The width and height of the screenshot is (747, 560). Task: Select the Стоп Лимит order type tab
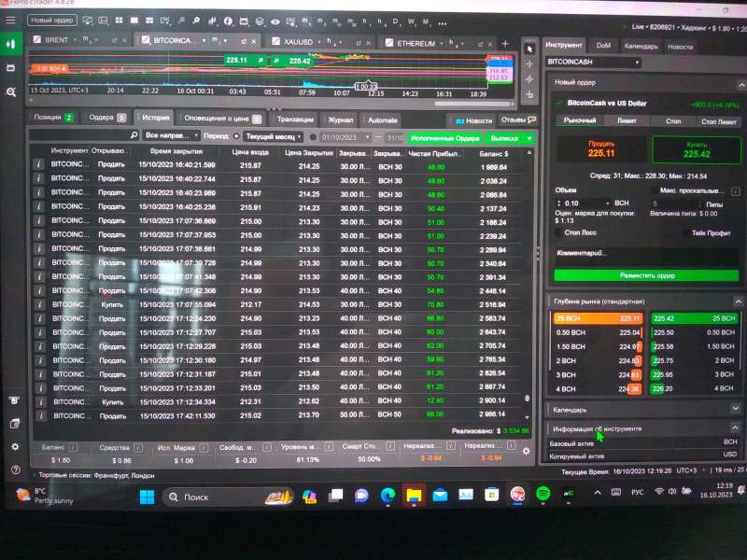pyautogui.click(x=718, y=122)
